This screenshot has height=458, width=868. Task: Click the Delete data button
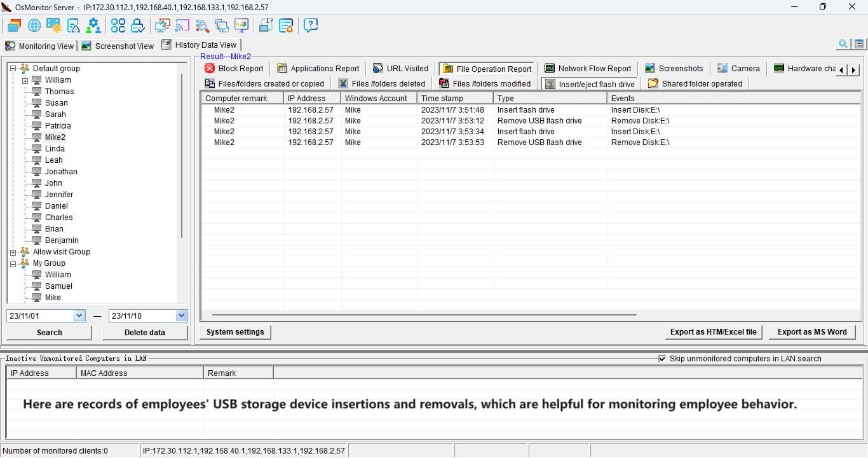coord(145,332)
